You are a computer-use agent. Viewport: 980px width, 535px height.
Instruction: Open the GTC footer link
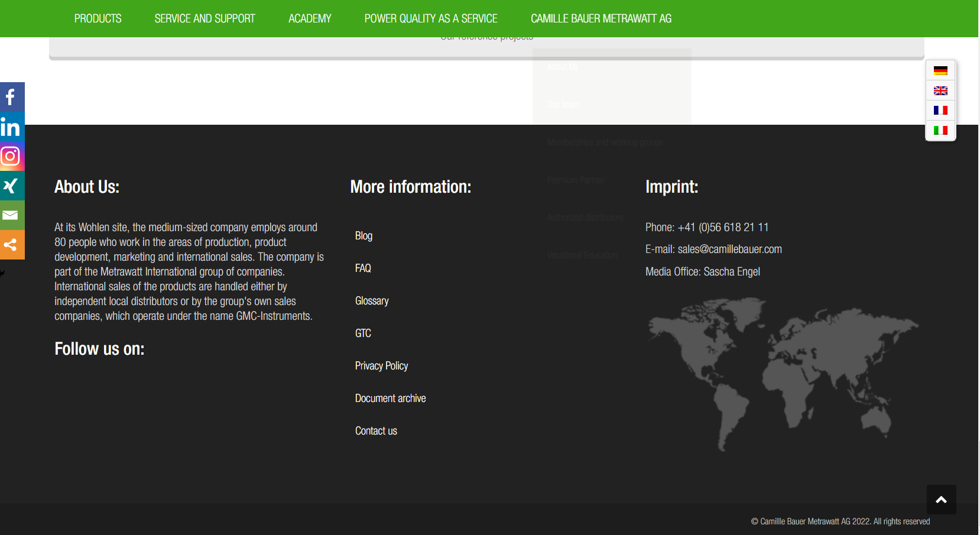(x=363, y=333)
